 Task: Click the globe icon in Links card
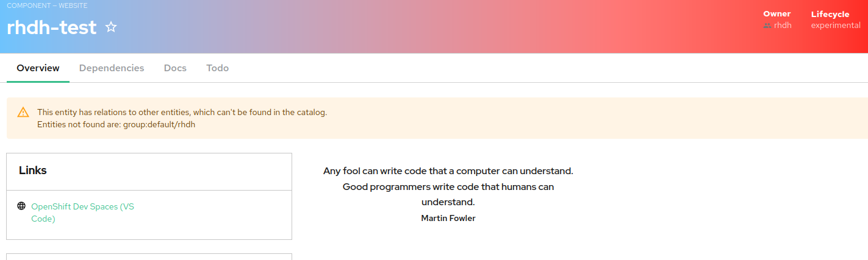pyautogui.click(x=21, y=206)
